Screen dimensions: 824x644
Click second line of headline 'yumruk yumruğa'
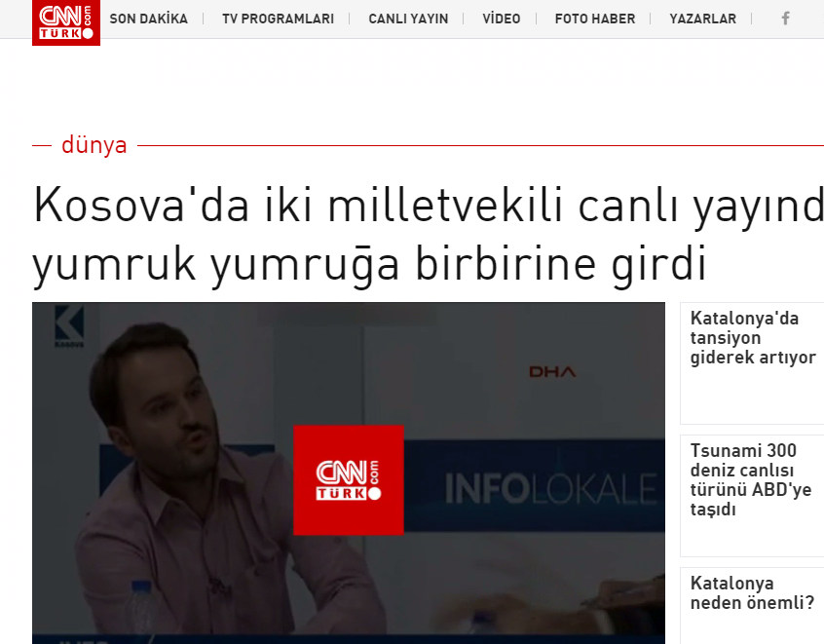point(369,264)
